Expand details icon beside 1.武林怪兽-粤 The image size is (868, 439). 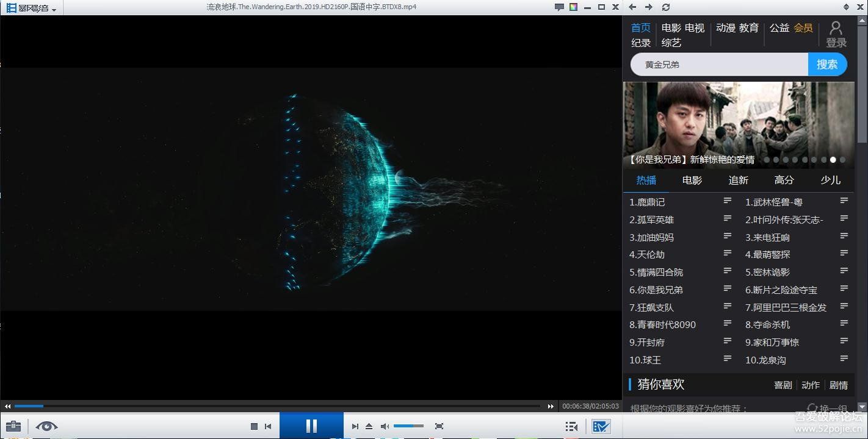[844, 201]
